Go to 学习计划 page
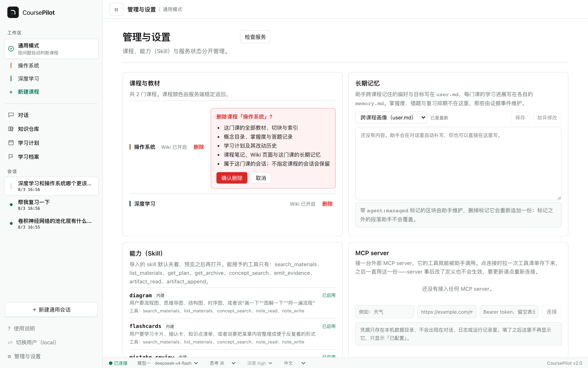The image size is (588, 368). (51, 143)
